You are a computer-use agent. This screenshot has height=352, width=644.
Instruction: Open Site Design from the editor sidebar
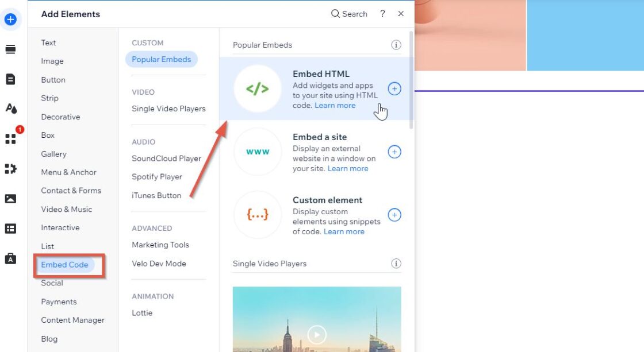[x=10, y=108]
